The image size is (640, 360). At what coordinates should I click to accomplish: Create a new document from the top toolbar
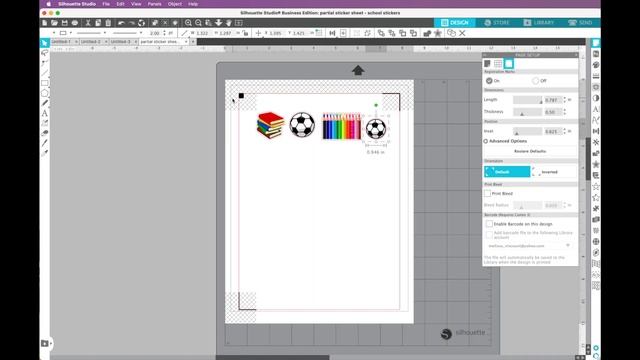click(x=44, y=23)
